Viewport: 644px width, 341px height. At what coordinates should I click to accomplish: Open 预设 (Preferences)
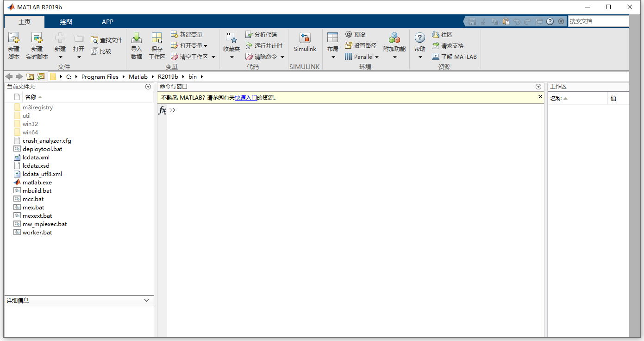click(355, 35)
